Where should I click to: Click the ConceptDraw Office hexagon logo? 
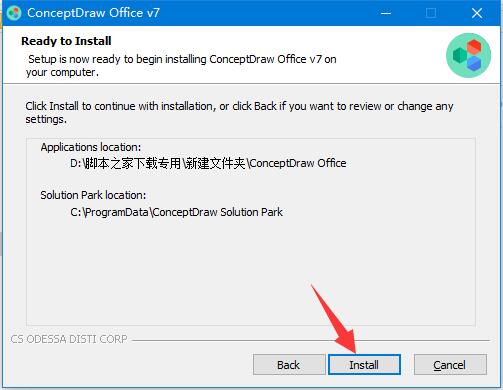tap(468, 55)
